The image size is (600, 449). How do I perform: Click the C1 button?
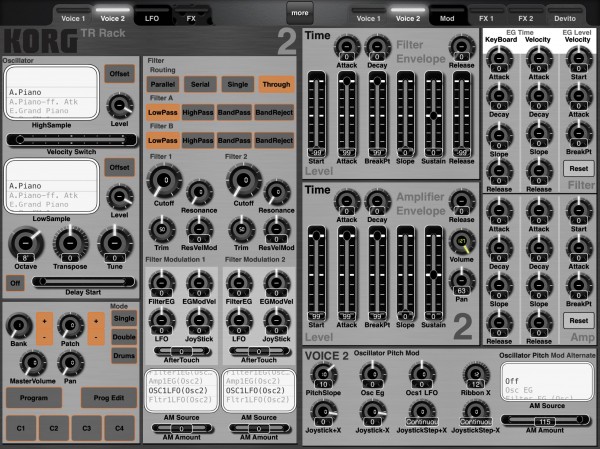21,428
